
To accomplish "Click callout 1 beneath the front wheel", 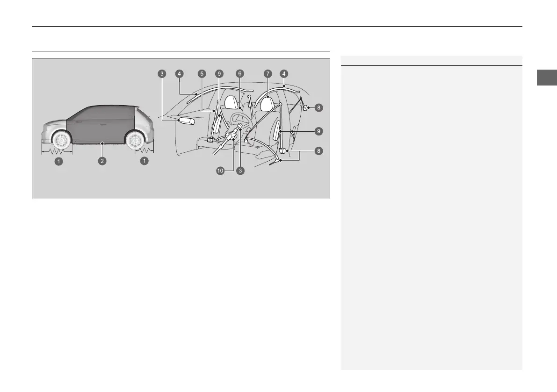I will tap(58, 161).
